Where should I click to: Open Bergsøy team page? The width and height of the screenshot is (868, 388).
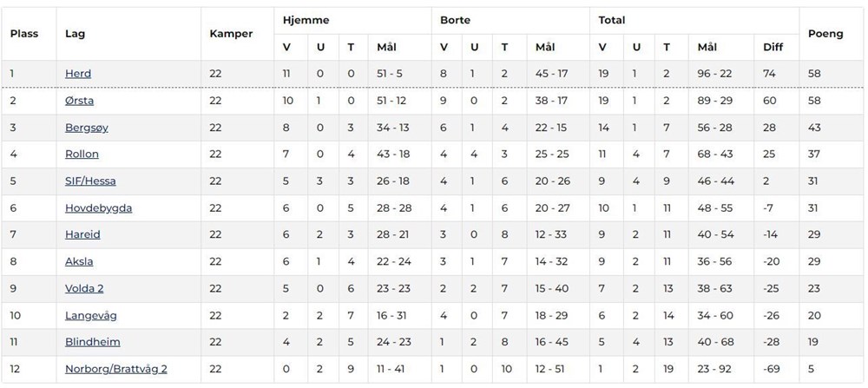(87, 128)
